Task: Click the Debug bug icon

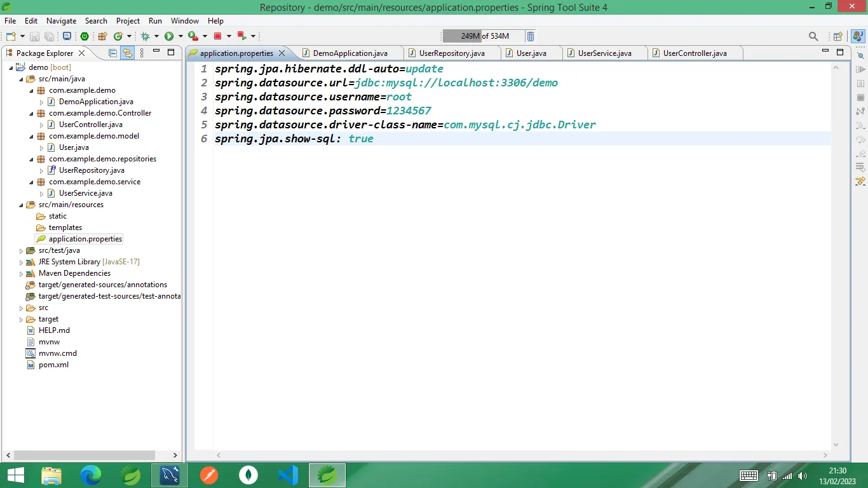Action: click(146, 36)
